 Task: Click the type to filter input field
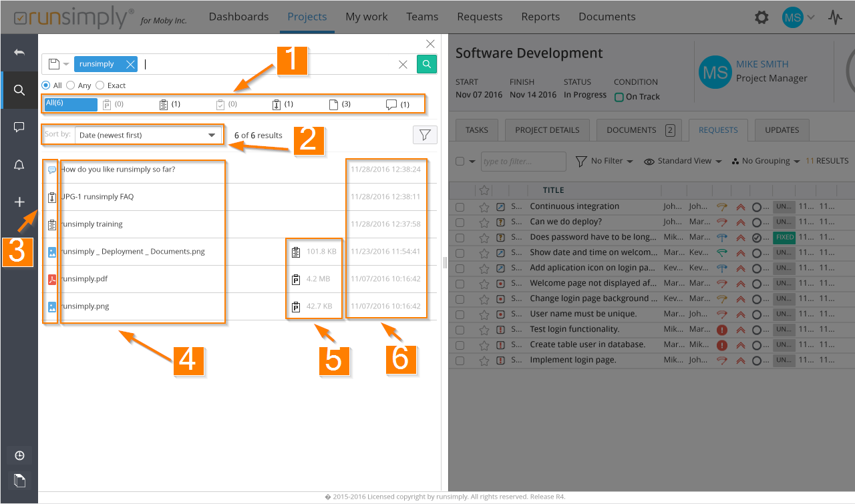pyautogui.click(x=524, y=162)
